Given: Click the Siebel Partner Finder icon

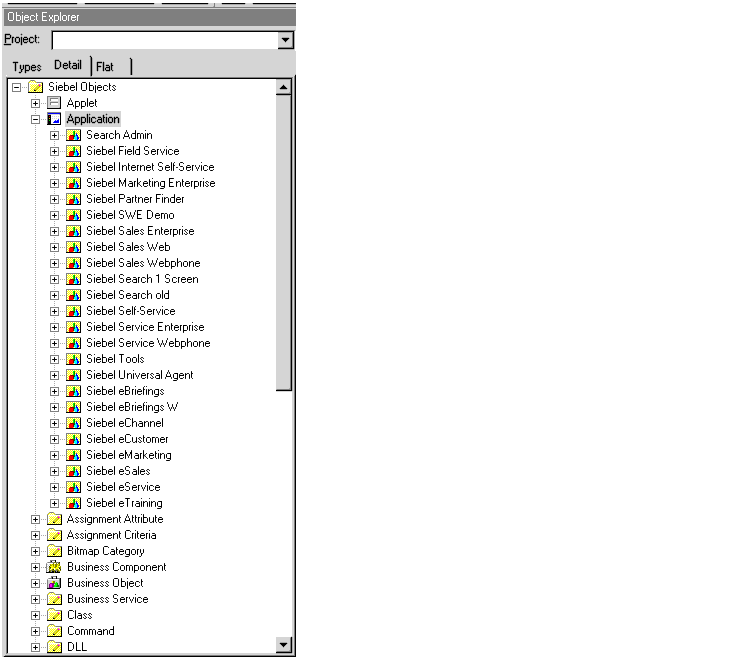Looking at the screenshot, I should coord(73,199).
